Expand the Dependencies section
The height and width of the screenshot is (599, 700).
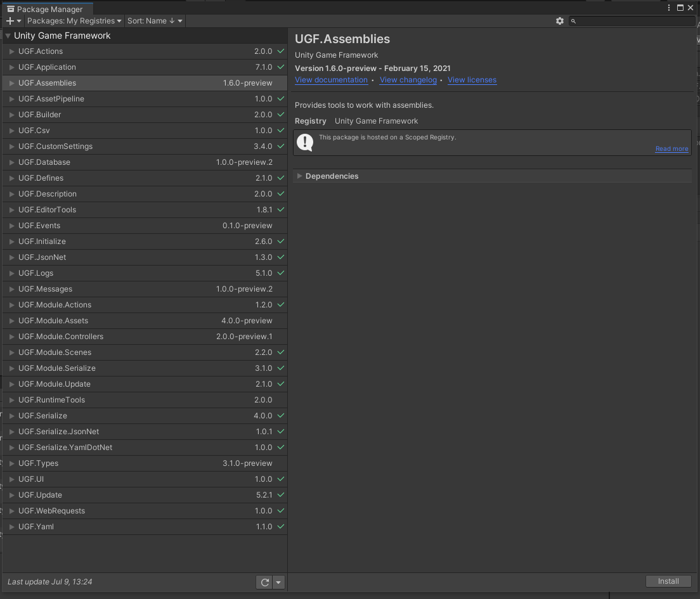pos(299,176)
